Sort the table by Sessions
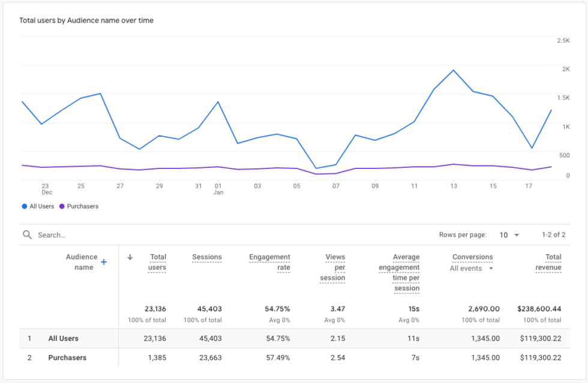 207,257
